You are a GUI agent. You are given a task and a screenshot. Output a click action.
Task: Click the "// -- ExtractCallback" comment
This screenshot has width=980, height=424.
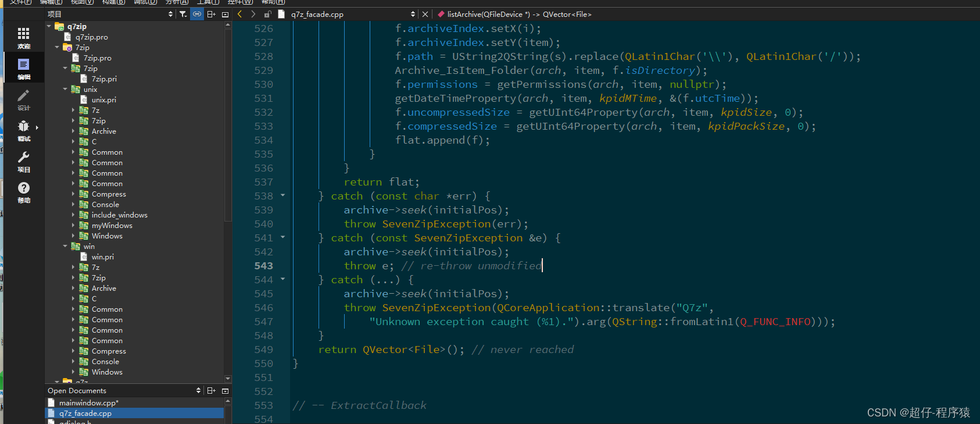pos(359,405)
